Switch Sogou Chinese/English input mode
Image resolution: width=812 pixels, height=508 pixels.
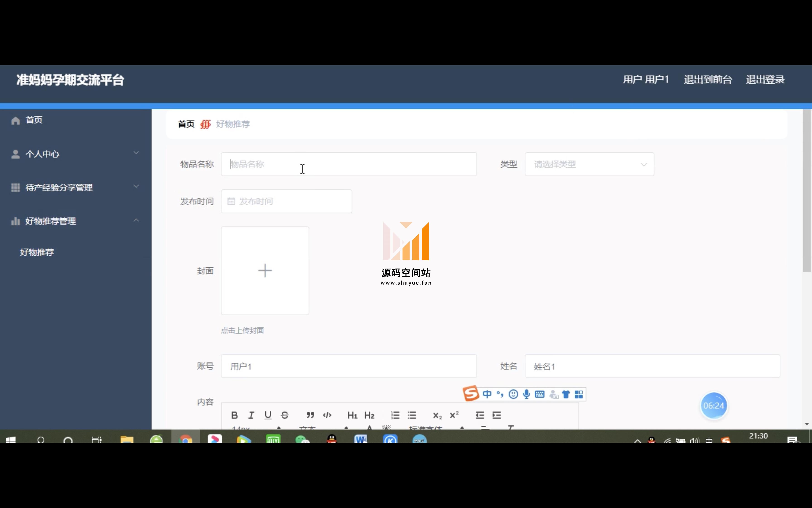coord(487,394)
